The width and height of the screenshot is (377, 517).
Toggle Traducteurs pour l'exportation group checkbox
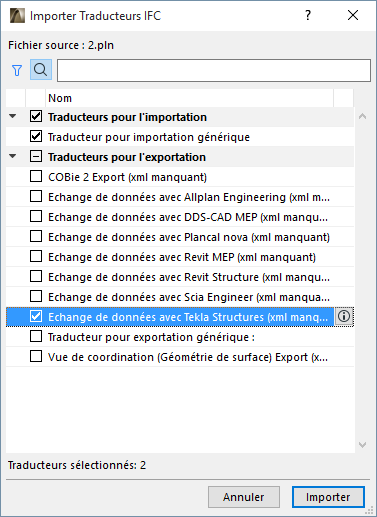tap(36, 156)
